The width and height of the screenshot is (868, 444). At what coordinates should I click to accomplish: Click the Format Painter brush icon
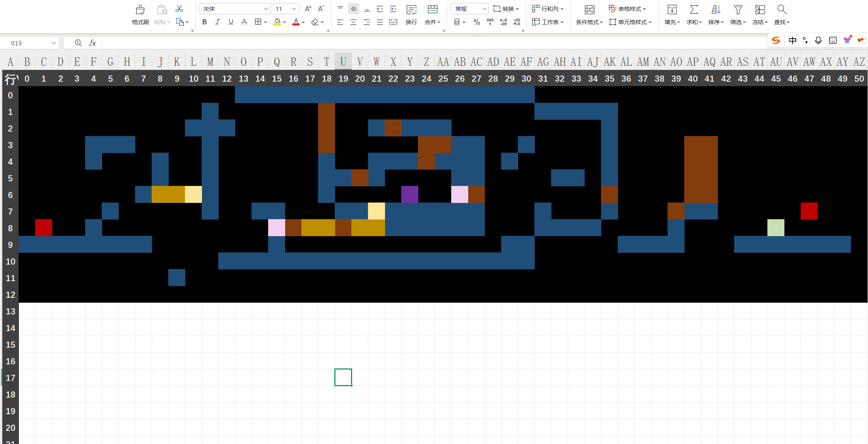(140, 9)
